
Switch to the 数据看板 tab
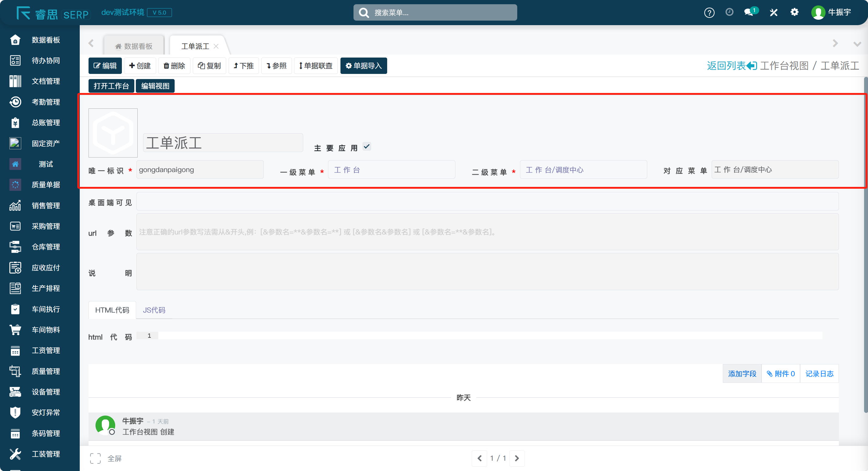tap(134, 46)
